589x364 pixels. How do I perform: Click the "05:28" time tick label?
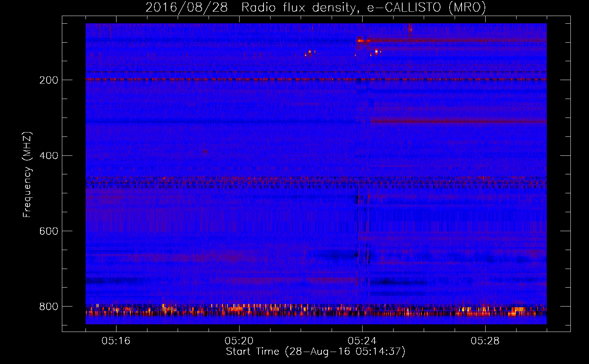pos(485,341)
